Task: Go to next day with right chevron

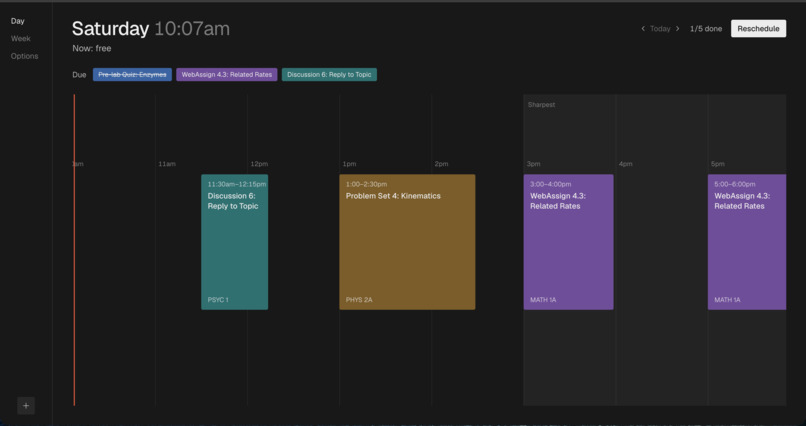Action: pyautogui.click(x=677, y=29)
